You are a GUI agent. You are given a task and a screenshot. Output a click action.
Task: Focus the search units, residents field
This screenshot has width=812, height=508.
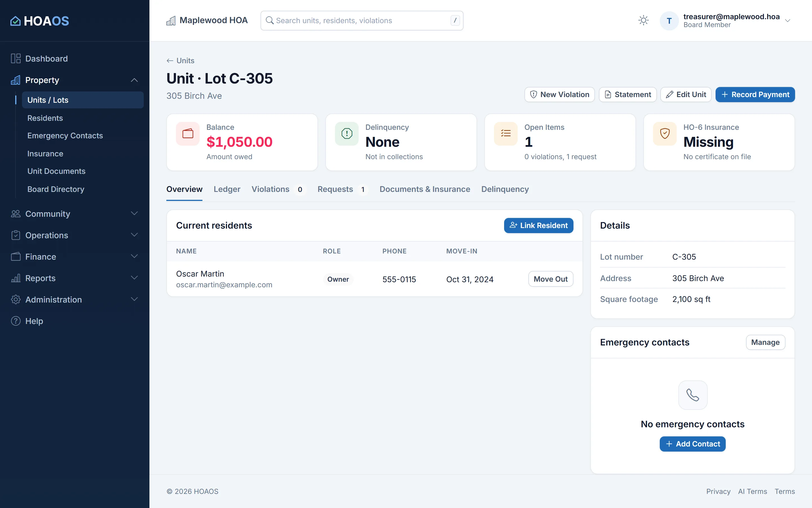click(x=362, y=21)
